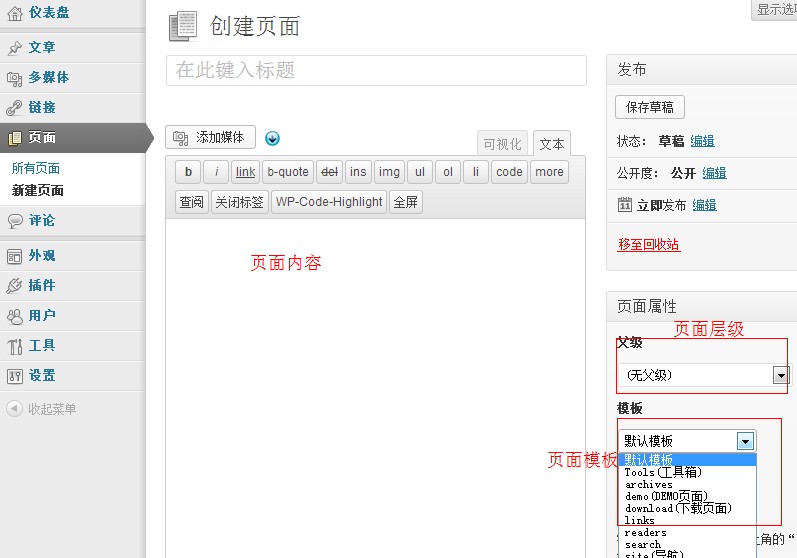Open the 模板 template dropdown arrow

(x=744, y=441)
